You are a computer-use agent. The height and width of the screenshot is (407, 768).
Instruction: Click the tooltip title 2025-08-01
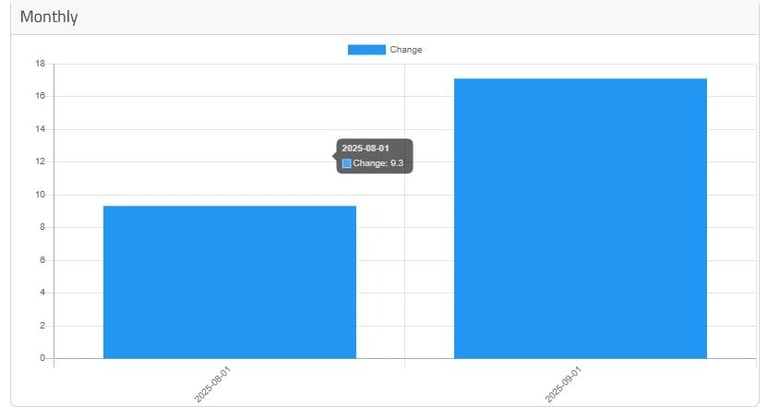[x=365, y=148]
